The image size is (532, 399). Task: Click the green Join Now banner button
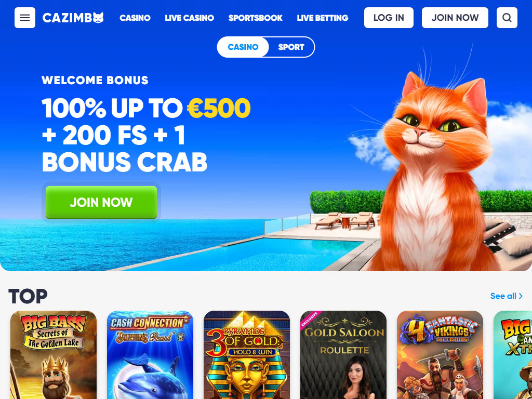click(101, 202)
